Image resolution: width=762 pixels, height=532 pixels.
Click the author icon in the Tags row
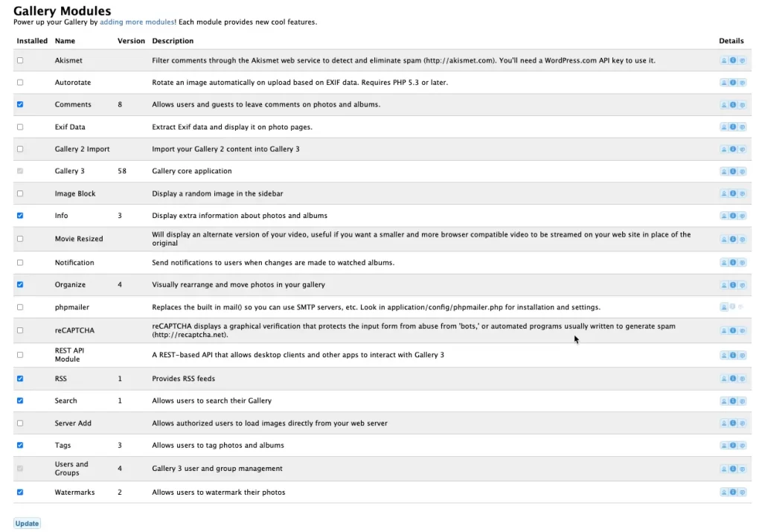(x=724, y=446)
